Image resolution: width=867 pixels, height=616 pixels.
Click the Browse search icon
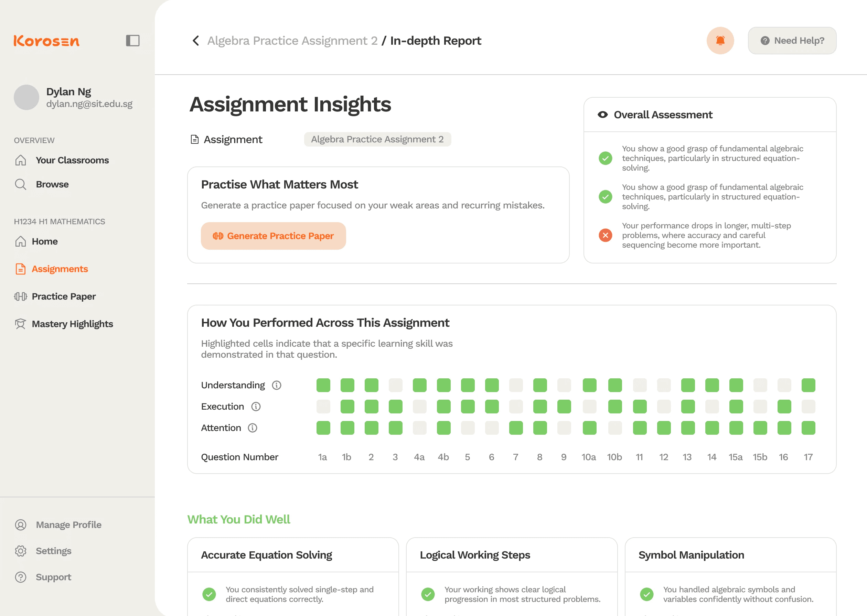pos(21,184)
